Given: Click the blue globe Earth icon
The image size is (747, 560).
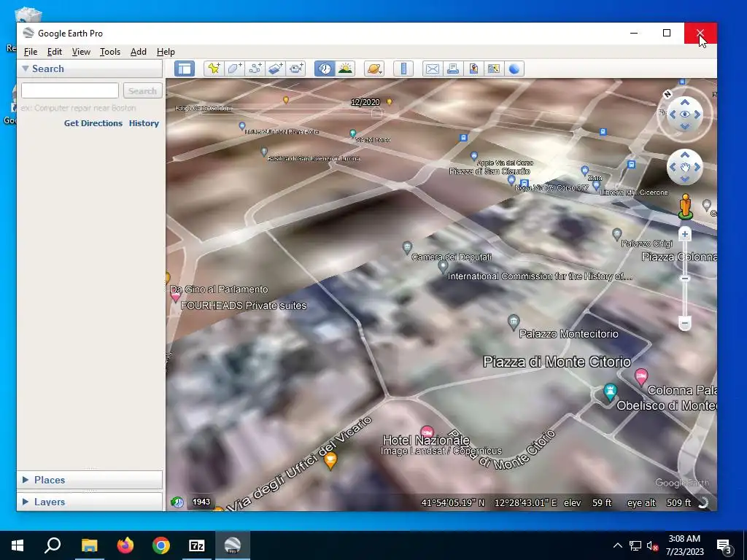Looking at the screenshot, I should pyautogui.click(x=514, y=69).
